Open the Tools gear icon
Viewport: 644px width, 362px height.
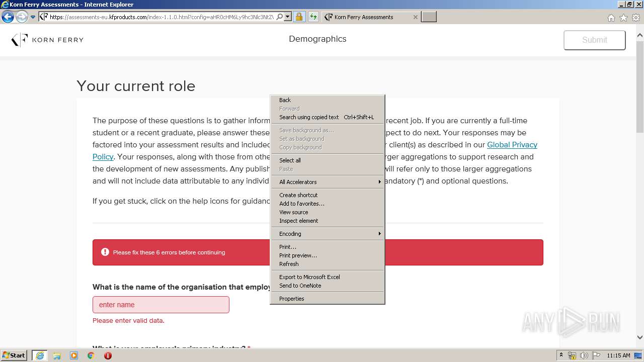[x=636, y=18]
